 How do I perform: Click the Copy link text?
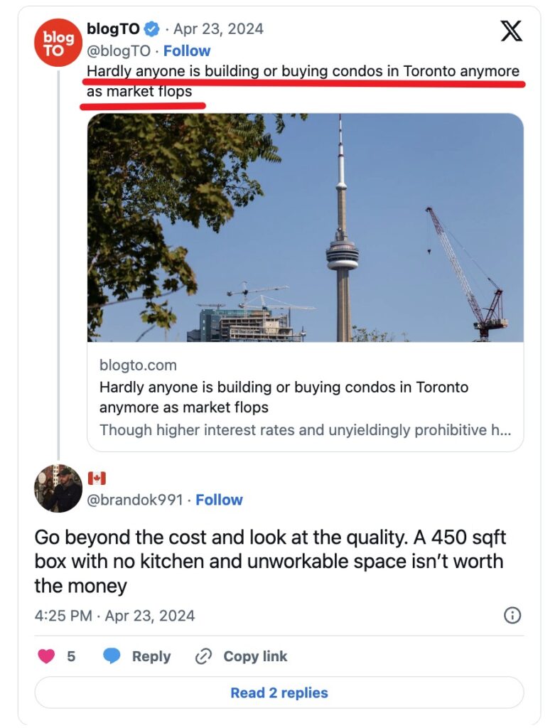tap(255, 656)
